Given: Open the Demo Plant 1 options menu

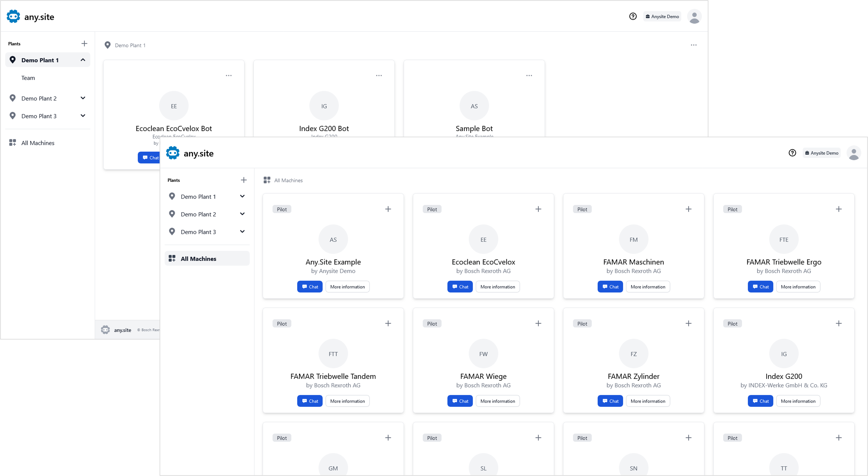Looking at the screenshot, I should tap(693, 45).
